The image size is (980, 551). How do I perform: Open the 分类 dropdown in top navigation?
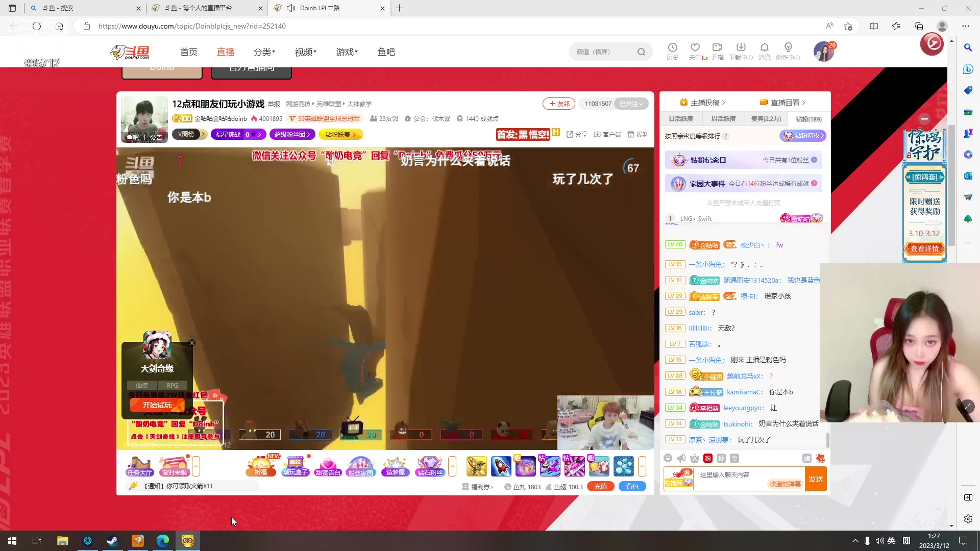(x=263, y=52)
